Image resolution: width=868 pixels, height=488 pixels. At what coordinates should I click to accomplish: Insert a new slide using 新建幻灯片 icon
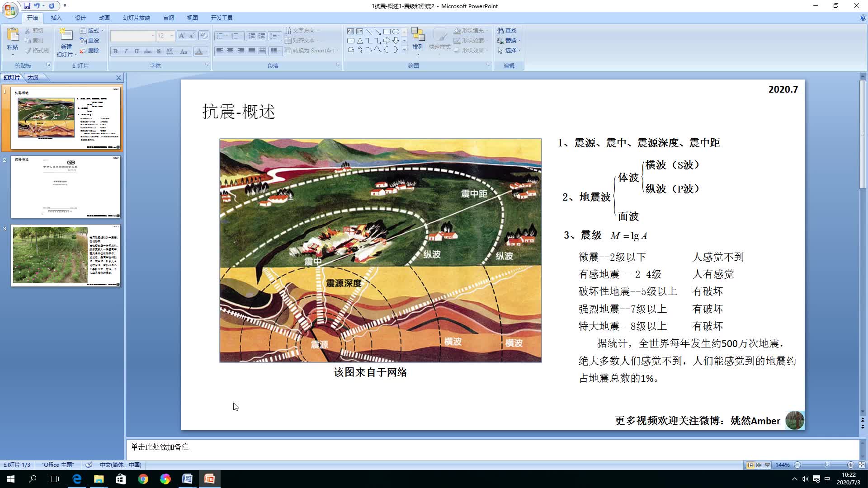66,35
